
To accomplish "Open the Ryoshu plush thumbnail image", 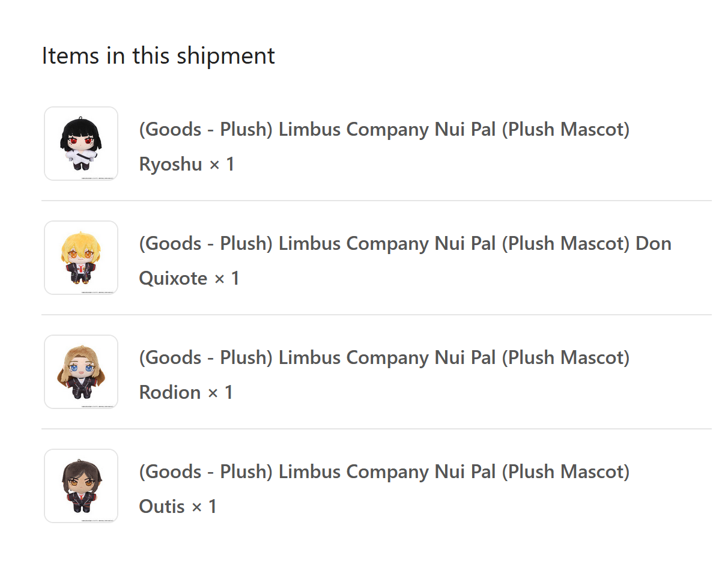I will pos(81,144).
